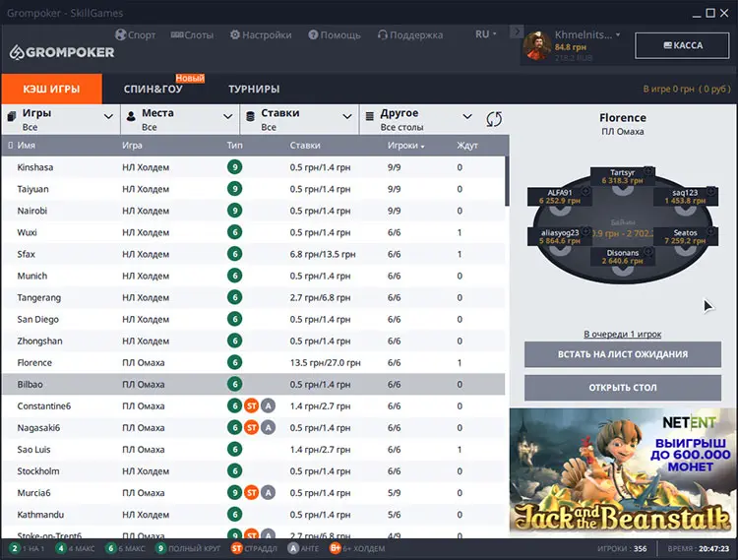Click the Страддл legend icon
The width and height of the screenshot is (738, 560).
[x=237, y=549]
